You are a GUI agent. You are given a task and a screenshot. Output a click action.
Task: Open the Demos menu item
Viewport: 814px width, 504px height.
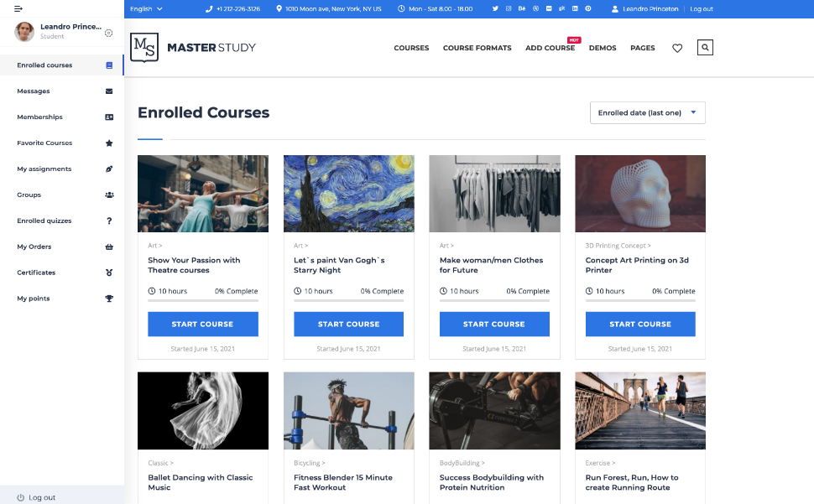click(603, 48)
